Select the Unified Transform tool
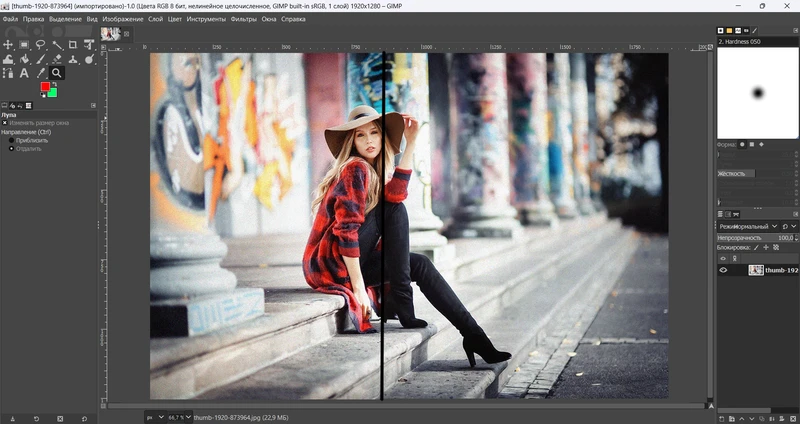The image size is (800, 424). coord(89,45)
